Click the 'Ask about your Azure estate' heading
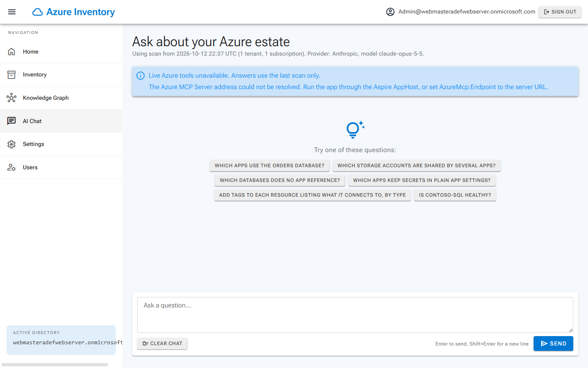 pyautogui.click(x=211, y=42)
